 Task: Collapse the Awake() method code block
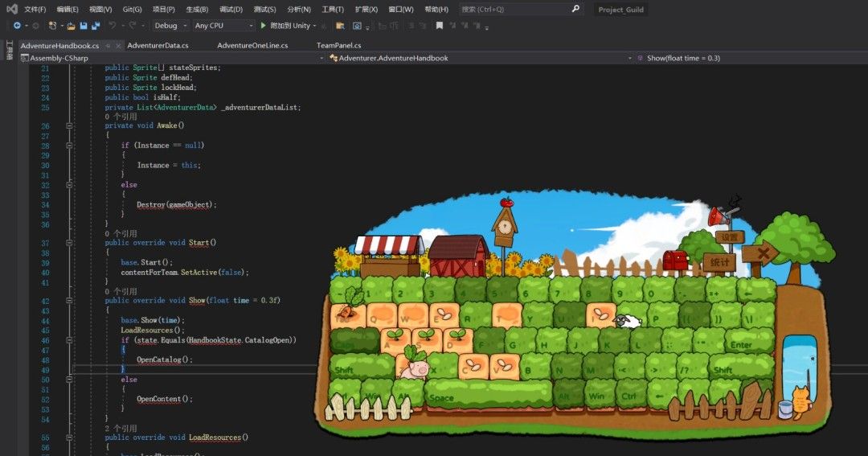tap(69, 126)
